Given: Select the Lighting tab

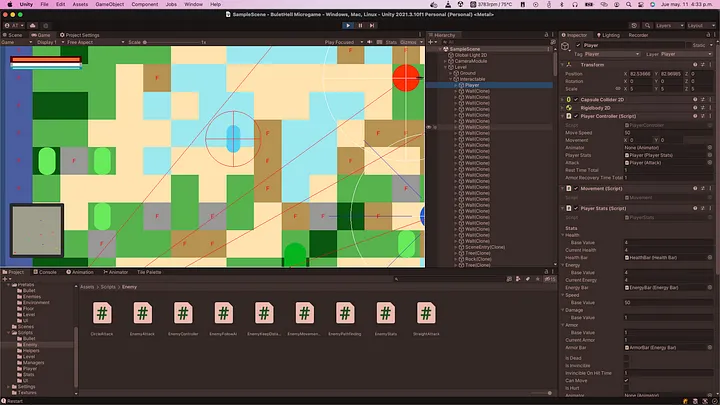Looking at the screenshot, I should 608,35.
